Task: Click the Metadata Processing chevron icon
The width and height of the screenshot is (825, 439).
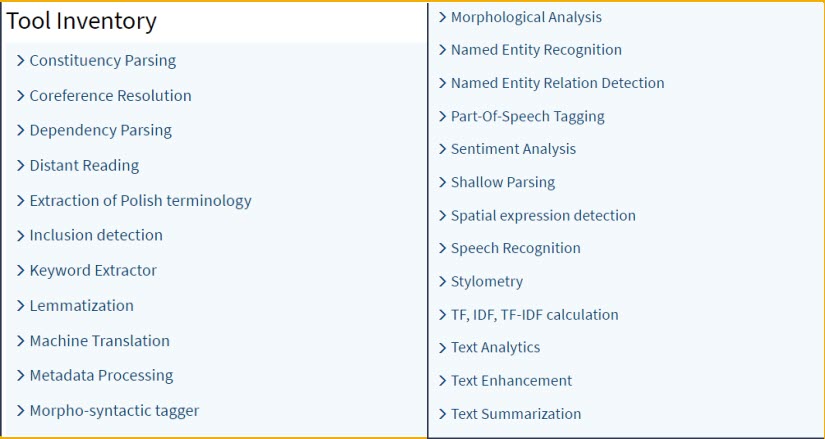Action: 21,376
